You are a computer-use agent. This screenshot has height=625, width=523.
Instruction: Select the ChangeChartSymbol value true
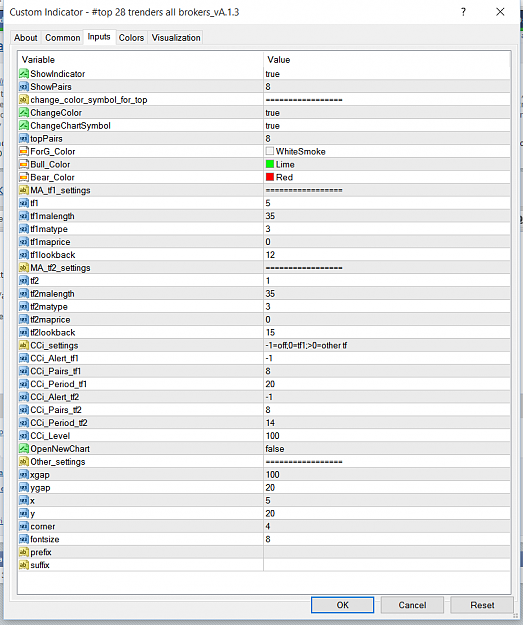(273, 126)
